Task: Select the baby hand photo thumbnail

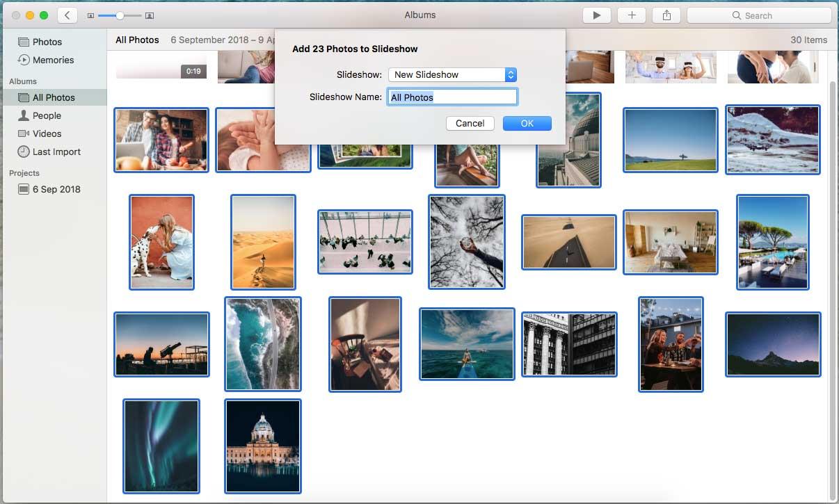Action: click(245, 140)
